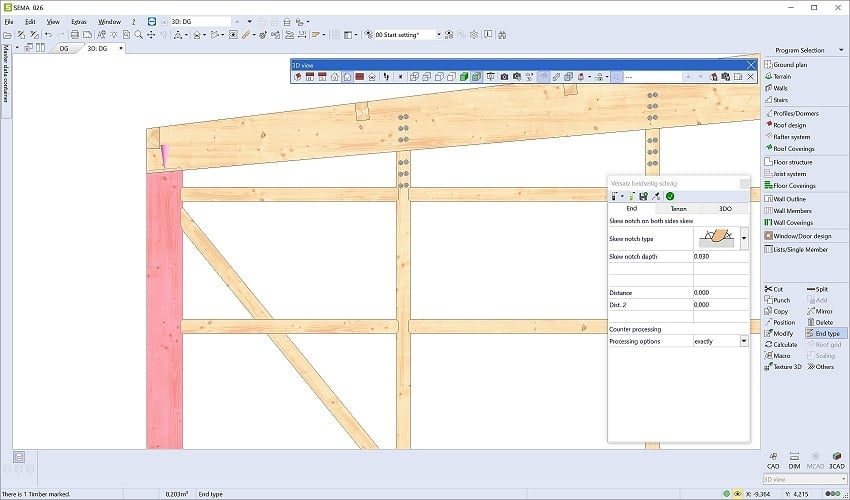Open the 00 Start setting dropdown
Image resolution: width=850 pixels, height=500 pixels.
[437, 34]
